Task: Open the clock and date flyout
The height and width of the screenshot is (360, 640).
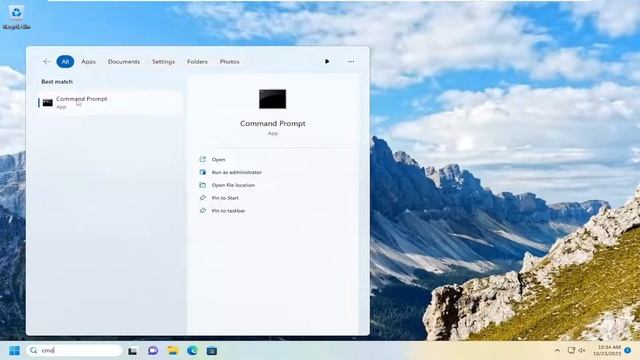Action: (x=607, y=350)
